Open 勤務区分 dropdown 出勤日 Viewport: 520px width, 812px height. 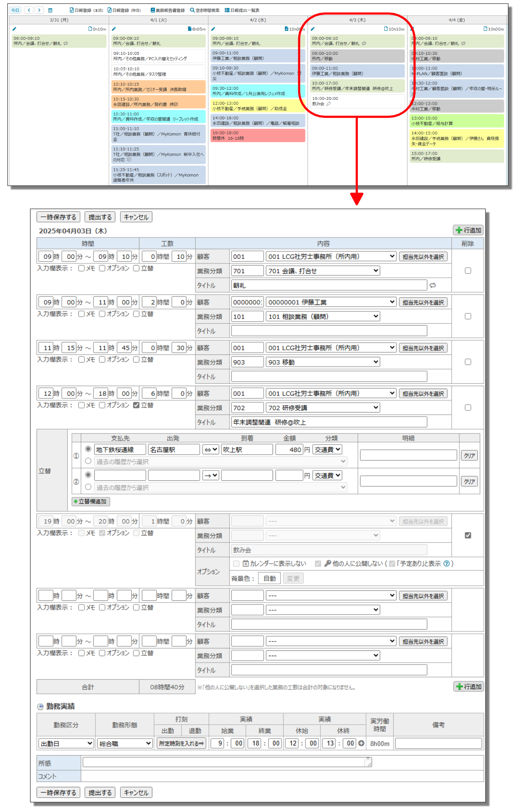pyautogui.click(x=66, y=743)
